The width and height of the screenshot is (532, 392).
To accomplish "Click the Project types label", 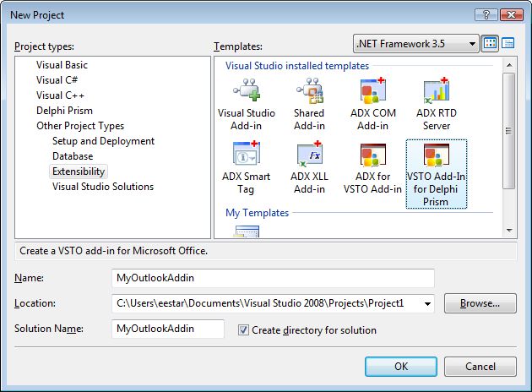I will (44, 46).
